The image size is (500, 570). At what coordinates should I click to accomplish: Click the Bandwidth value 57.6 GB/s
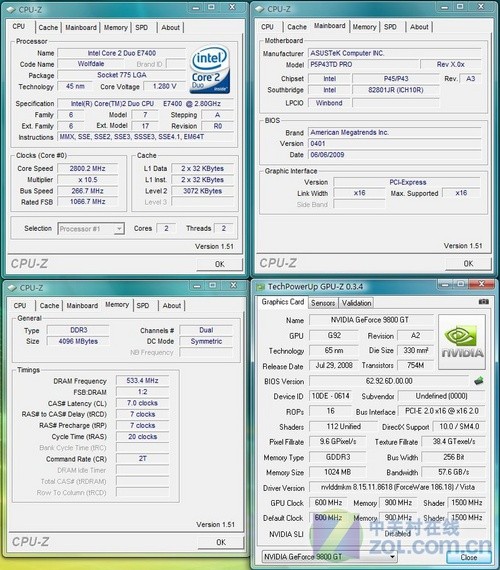click(x=453, y=472)
